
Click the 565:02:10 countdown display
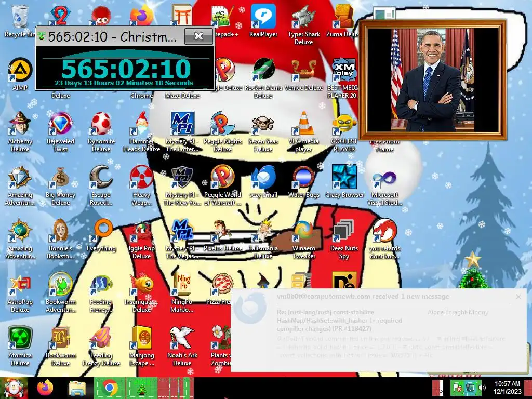click(126, 69)
